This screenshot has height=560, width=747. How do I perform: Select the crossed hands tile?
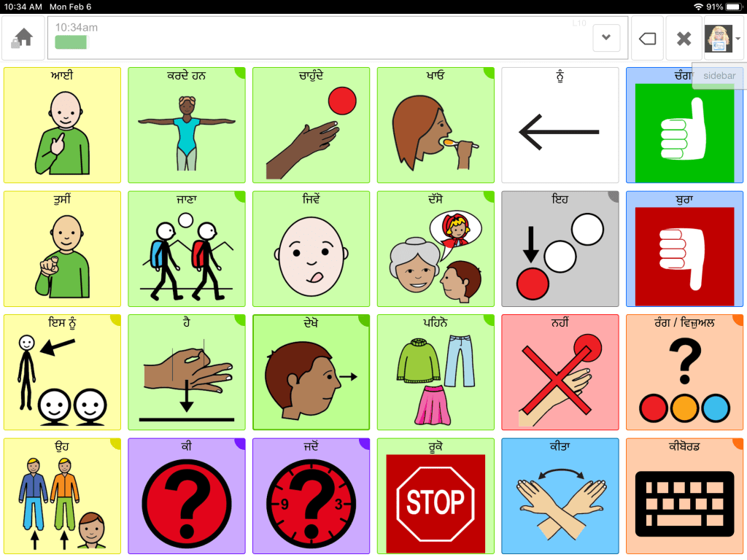560,496
